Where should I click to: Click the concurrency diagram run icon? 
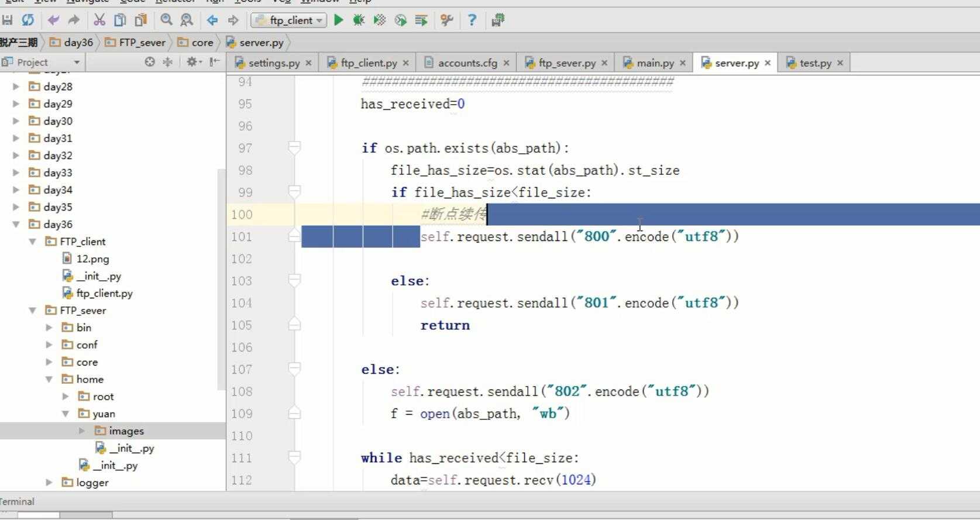pos(421,20)
